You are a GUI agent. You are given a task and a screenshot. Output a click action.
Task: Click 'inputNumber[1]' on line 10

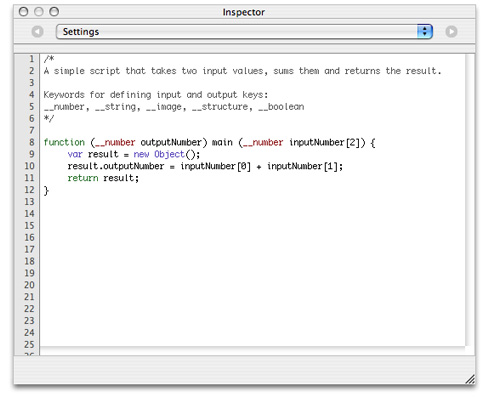302,166
